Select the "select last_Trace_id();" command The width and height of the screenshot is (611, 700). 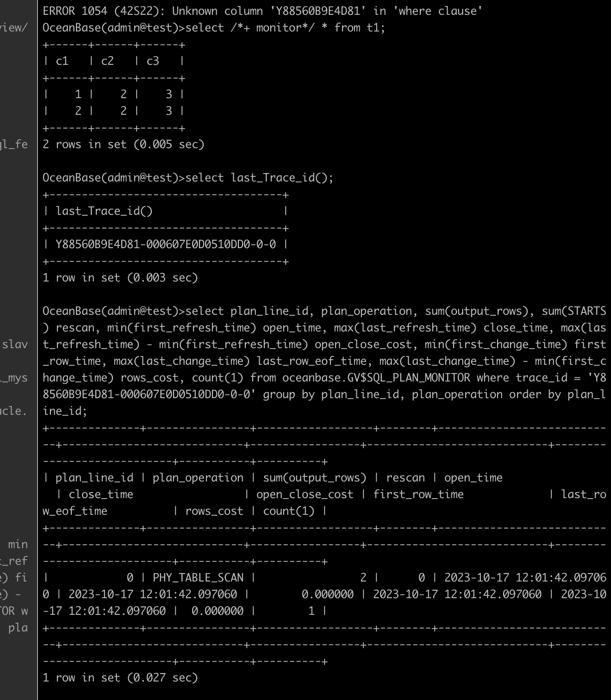(259, 178)
